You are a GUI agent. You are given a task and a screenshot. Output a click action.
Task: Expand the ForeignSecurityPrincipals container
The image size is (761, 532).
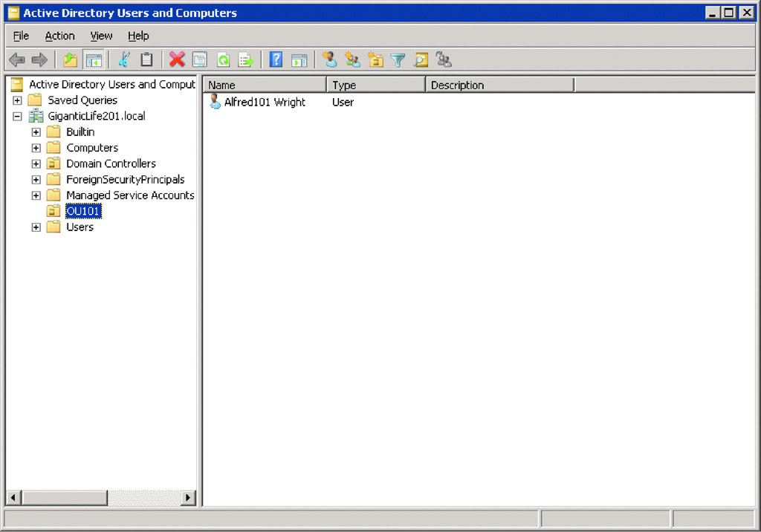pos(36,180)
